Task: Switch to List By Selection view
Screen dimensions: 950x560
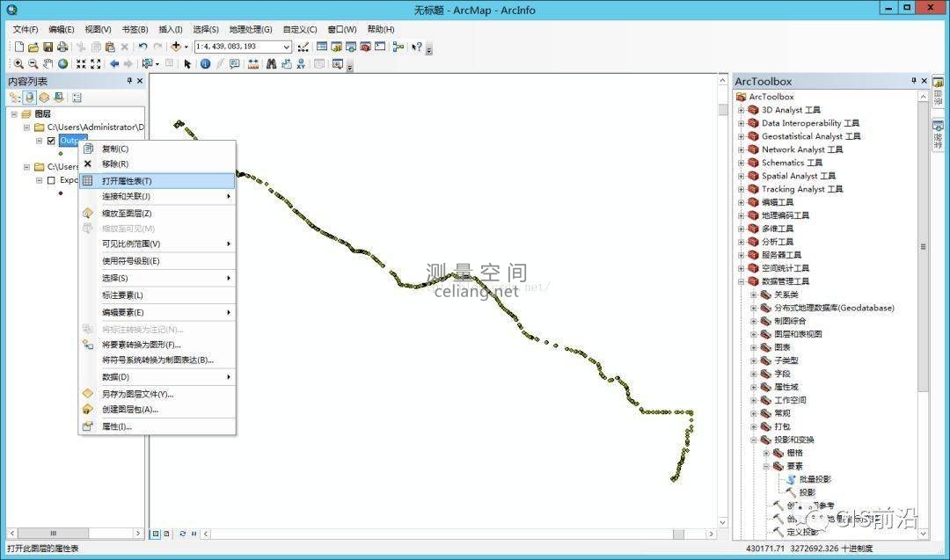Action: click(x=59, y=98)
